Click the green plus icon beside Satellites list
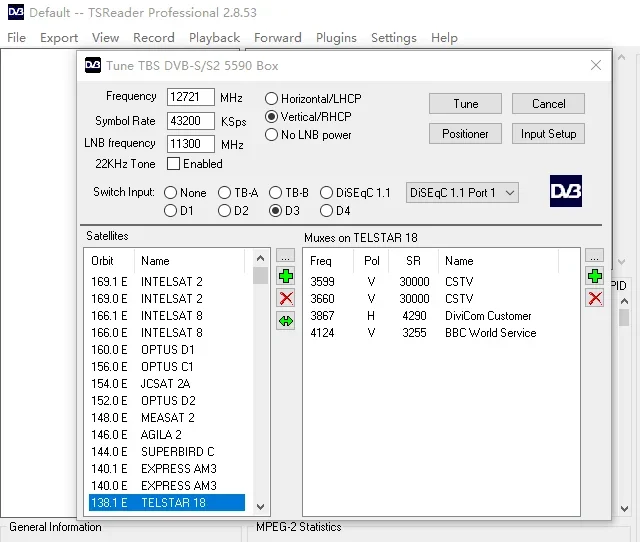The height and width of the screenshot is (542, 640). (286, 276)
